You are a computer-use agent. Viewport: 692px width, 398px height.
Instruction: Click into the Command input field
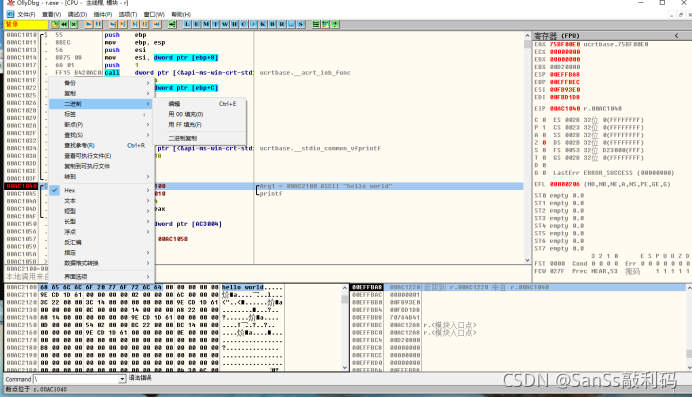76,379
